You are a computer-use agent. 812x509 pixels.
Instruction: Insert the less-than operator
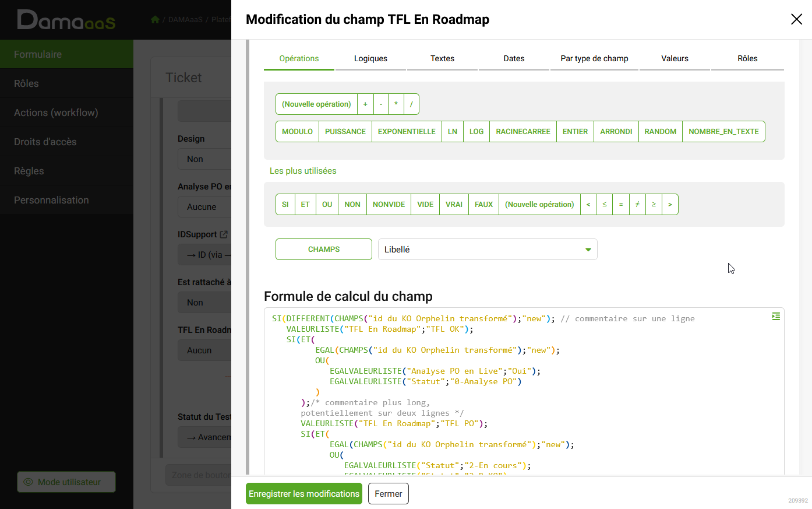click(x=588, y=205)
